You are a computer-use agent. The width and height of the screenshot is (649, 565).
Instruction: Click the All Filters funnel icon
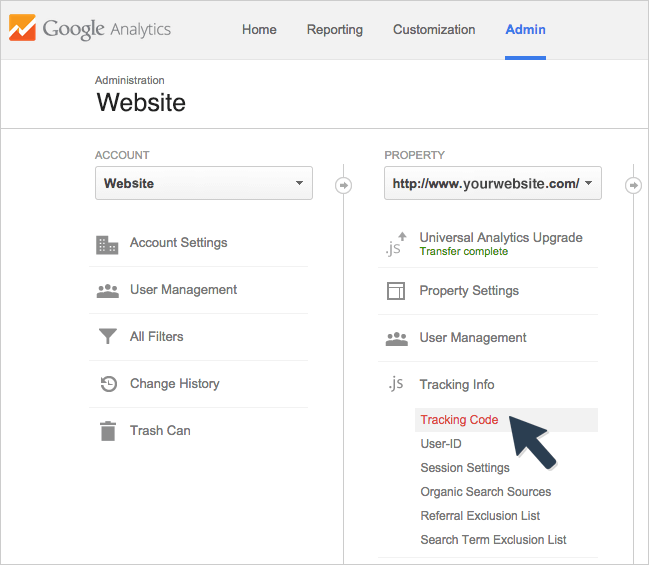pyautogui.click(x=108, y=336)
